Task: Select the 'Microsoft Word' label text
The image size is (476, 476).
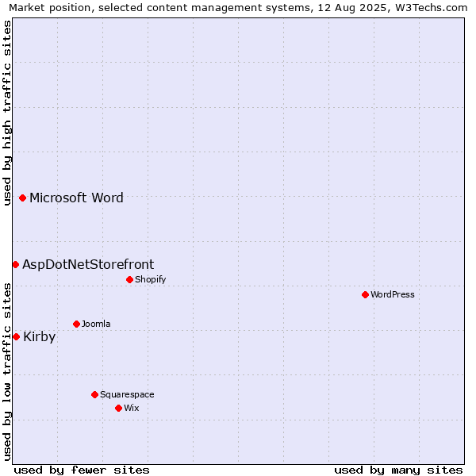Action: (x=76, y=198)
